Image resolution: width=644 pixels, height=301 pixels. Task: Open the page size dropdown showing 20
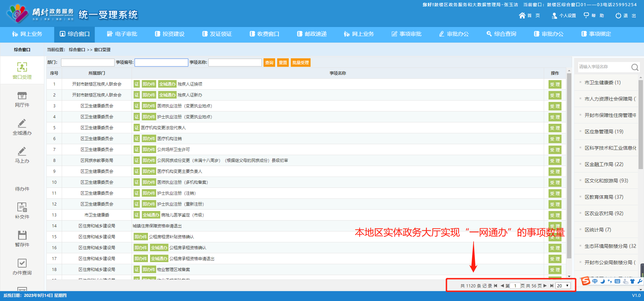tap(563, 286)
